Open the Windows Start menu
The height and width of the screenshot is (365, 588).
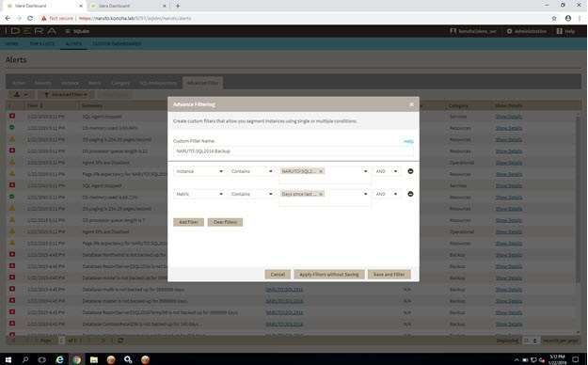point(8,359)
